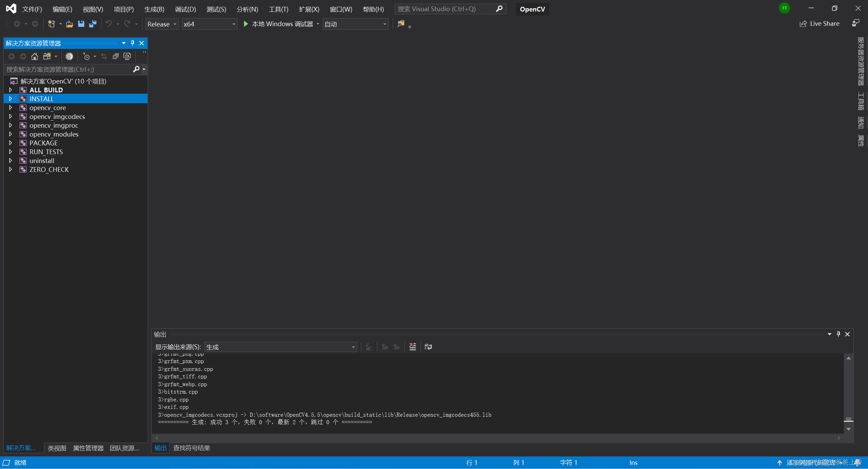Image resolution: width=868 pixels, height=469 pixels.
Task: Expand the ALL_BUILD project node
Action: (11, 90)
